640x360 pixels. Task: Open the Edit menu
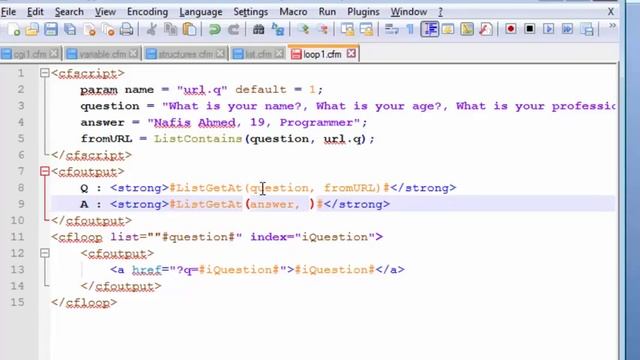(35, 12)
